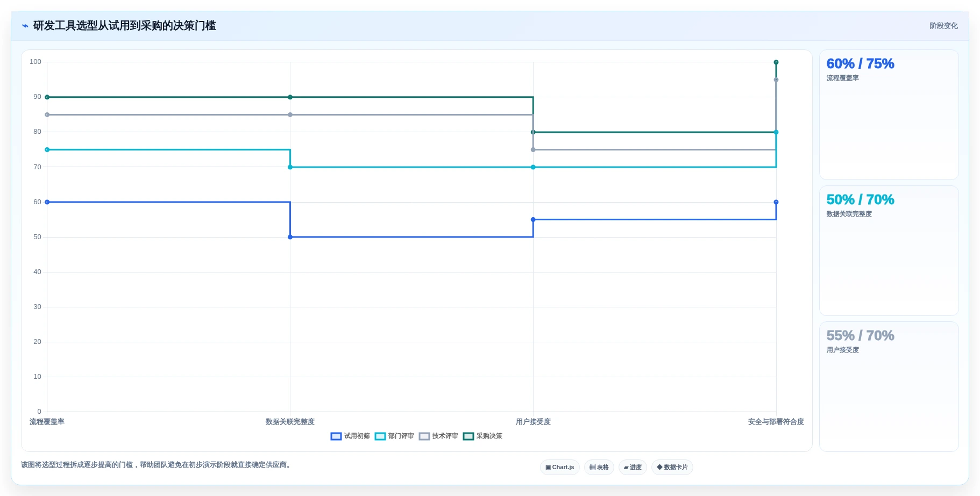This screenshot has height=496, width=980.
Task: Select the 60% / 75% 流程覆盖率 card
Action: (x=889, y=115)
